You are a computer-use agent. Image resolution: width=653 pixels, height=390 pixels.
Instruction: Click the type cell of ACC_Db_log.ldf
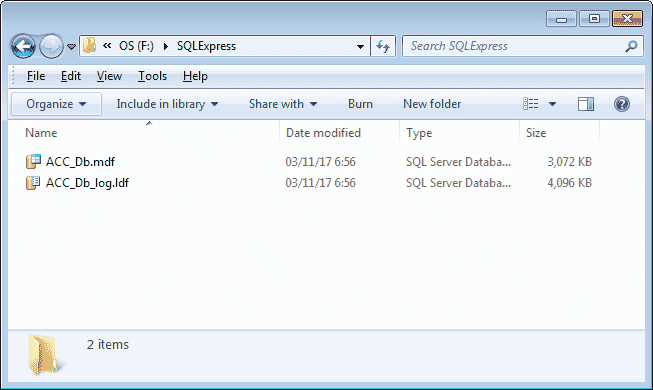pyautogui.click(x=459, y=183)
